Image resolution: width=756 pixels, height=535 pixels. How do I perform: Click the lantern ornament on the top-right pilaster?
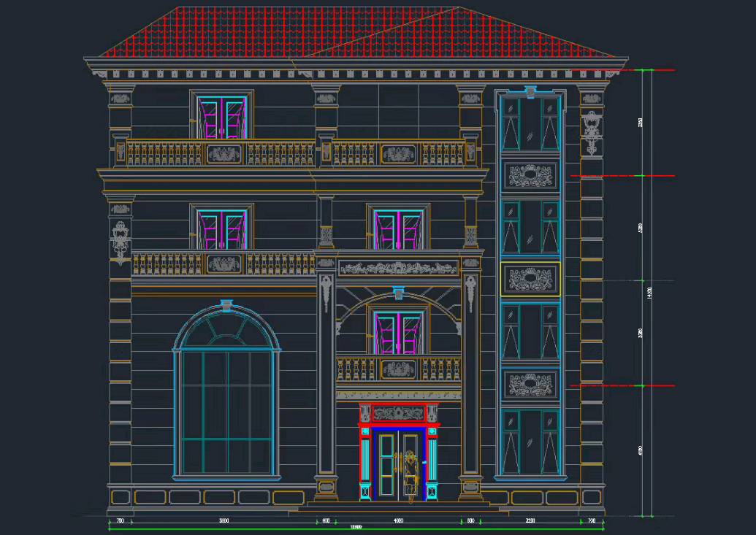coord(591,130)
